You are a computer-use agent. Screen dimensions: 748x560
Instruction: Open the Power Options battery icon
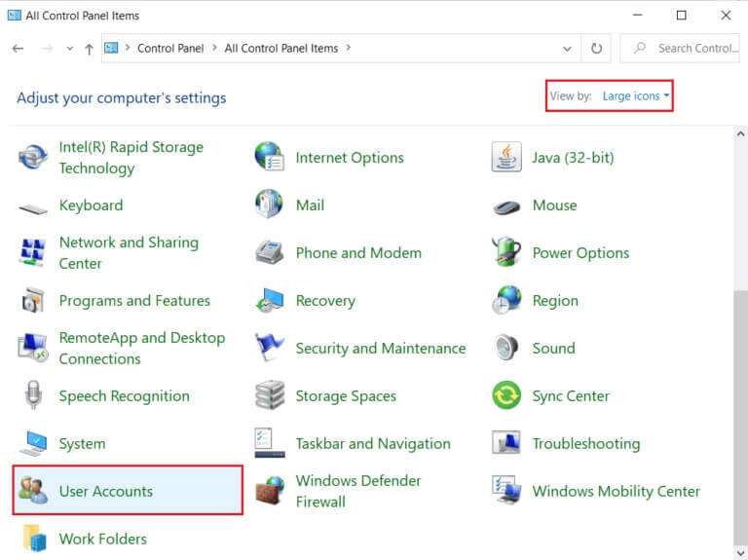(506, 251)
